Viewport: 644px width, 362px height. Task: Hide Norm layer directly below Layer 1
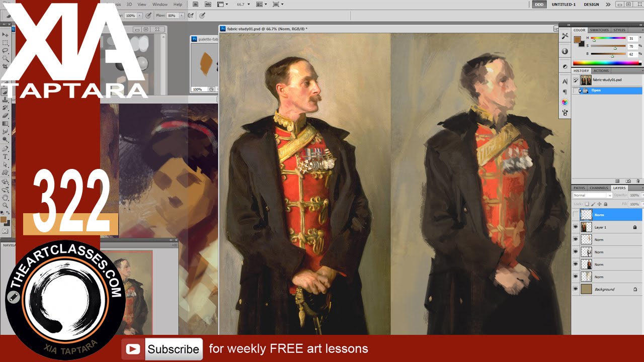pyautogui.click(x=576, y=239)
